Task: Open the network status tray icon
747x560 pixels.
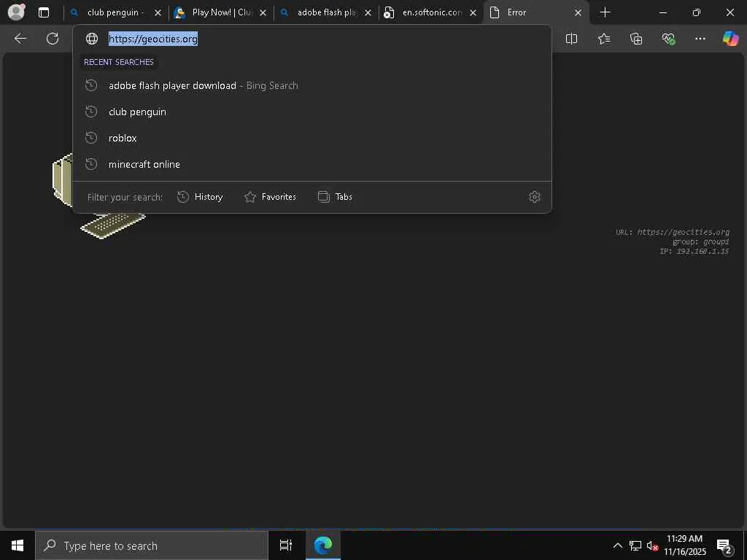Action: point(635,545)
